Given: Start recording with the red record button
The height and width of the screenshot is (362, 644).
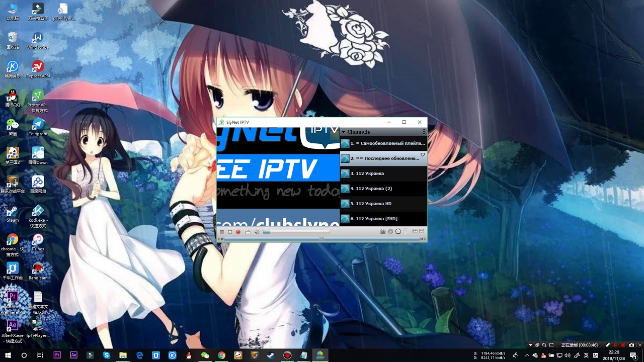Looking at the screenshot, I should tap(238, 232).
